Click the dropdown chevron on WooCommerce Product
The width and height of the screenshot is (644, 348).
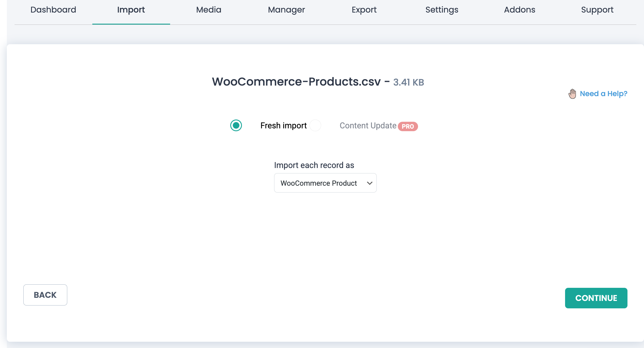pyautogui.click(x=370, y=183)
